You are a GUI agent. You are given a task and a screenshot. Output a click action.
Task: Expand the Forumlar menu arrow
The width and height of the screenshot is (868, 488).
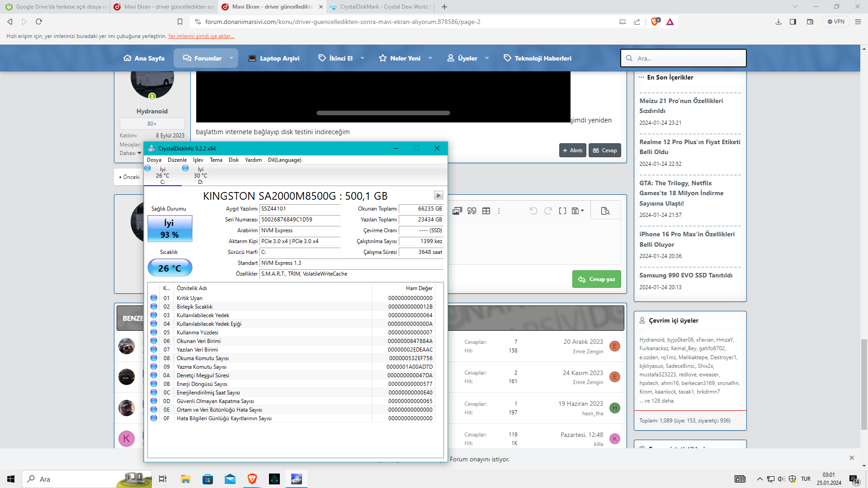[231, 58]
